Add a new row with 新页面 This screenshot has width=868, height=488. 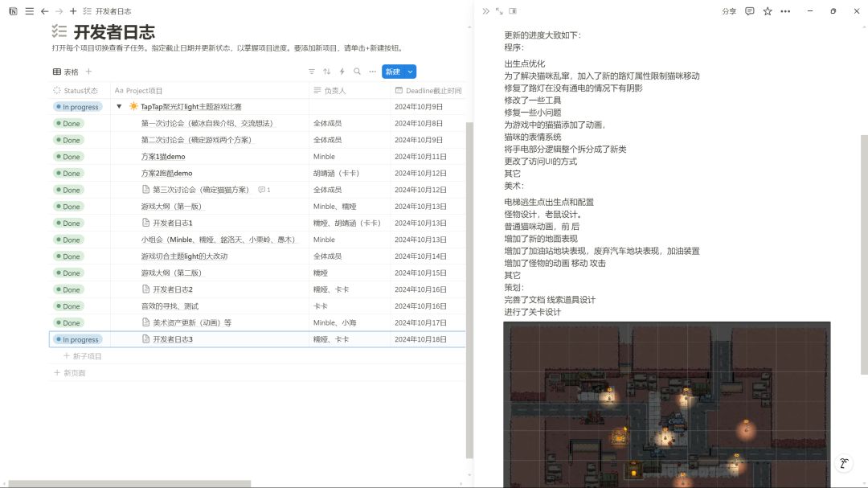70,373
